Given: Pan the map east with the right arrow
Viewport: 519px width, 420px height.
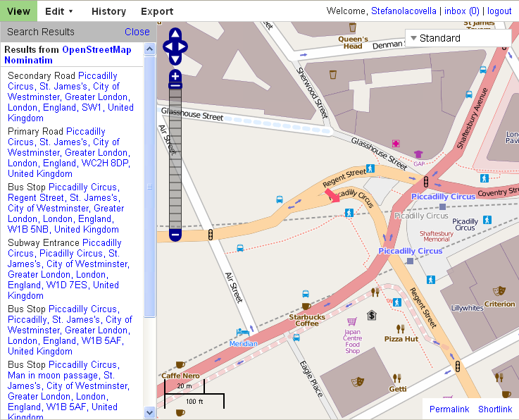Looking at the screenshot, I should point(182,47).
